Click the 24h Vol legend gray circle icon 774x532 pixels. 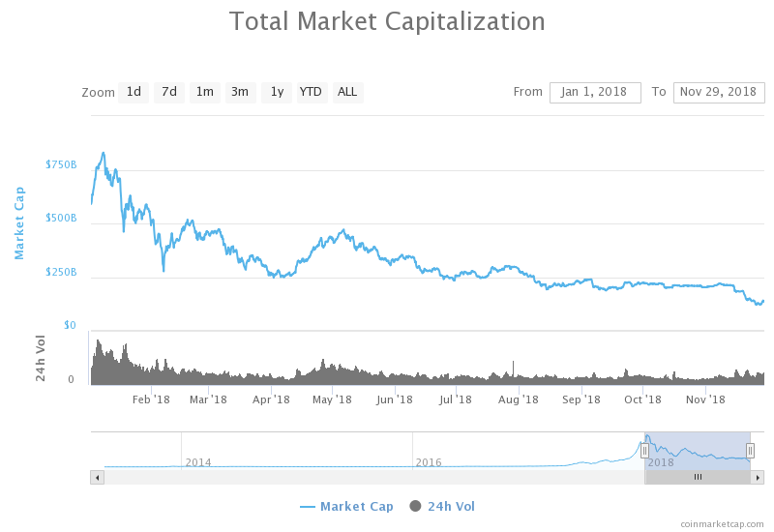coord(416,506)
